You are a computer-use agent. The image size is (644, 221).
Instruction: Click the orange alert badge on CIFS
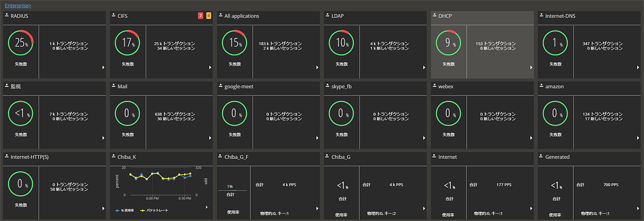pyautogui.click(x=208, y=16)
